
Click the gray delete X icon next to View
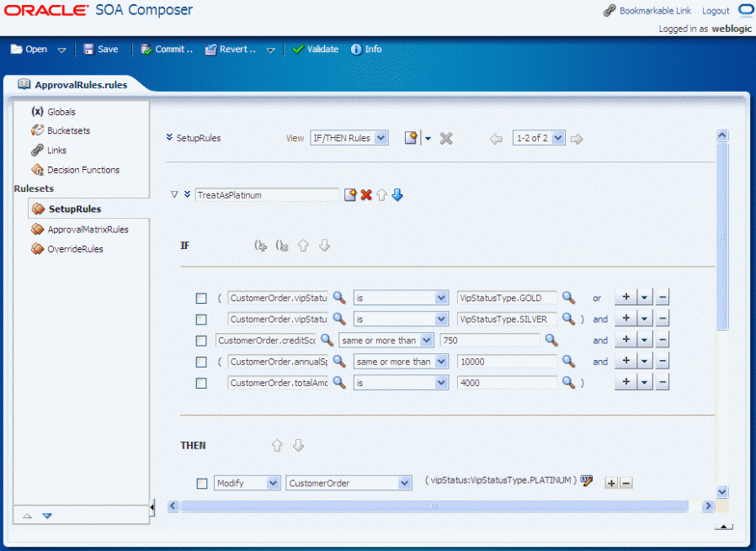pyautogui.click(x=446, y=139)
